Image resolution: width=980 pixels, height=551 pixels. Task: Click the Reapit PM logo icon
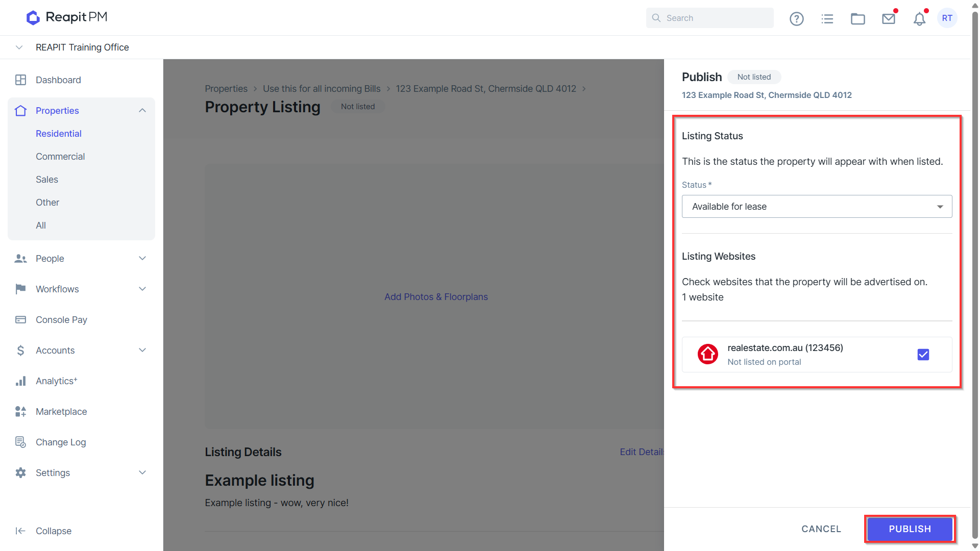(33, 18)
